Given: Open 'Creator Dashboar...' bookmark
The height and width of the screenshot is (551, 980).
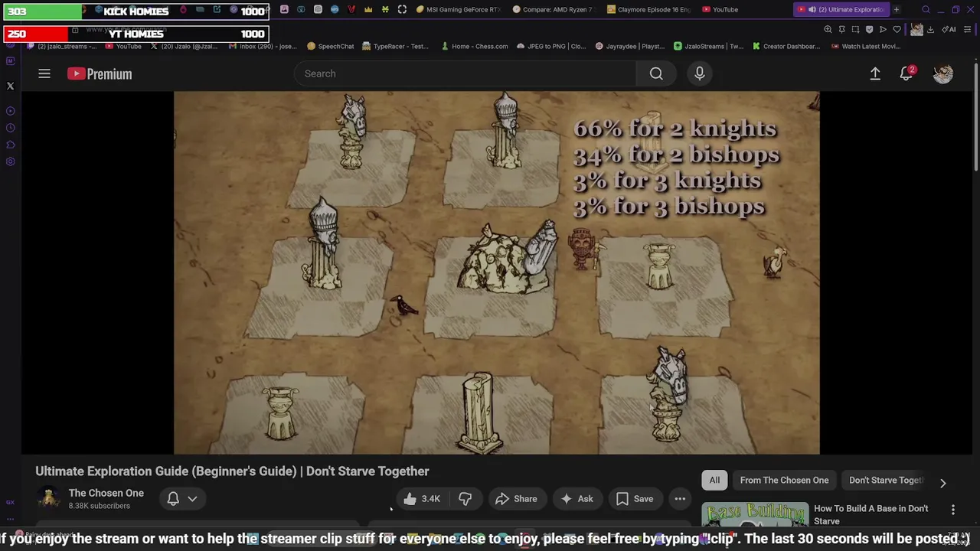Looking at the screenshot, I should point(786,46).
